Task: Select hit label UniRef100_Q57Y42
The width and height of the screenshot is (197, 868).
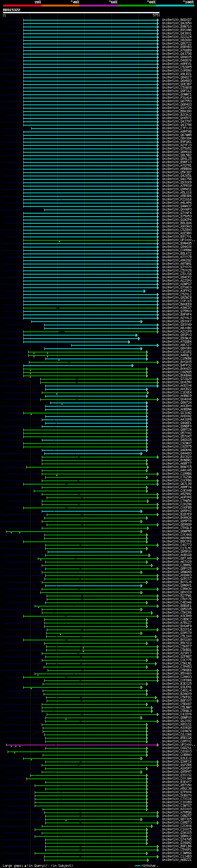Action: 177,433
